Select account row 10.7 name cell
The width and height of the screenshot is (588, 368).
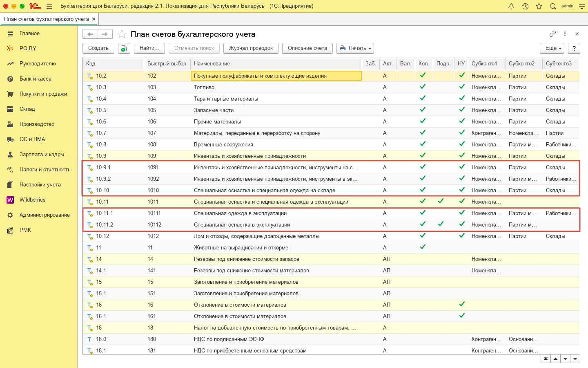coord(257,133)
